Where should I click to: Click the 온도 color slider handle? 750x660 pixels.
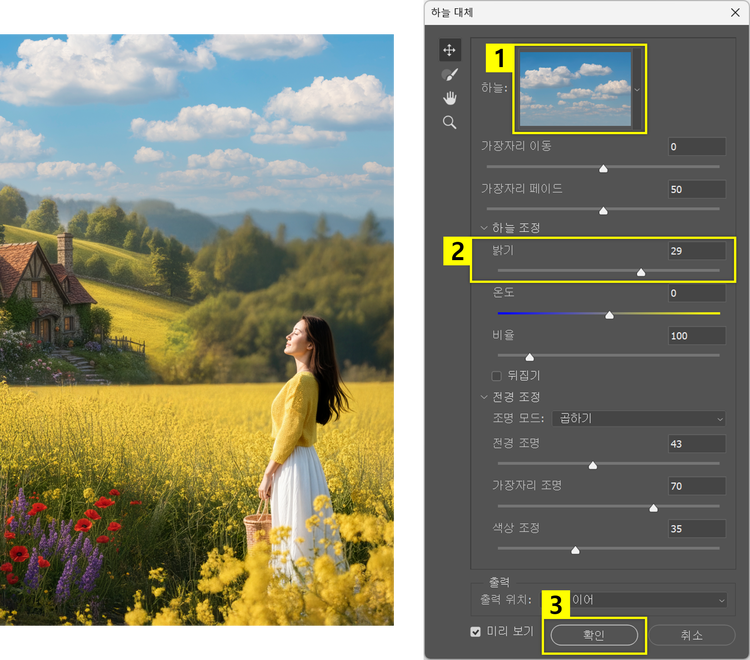click(609, 314)
